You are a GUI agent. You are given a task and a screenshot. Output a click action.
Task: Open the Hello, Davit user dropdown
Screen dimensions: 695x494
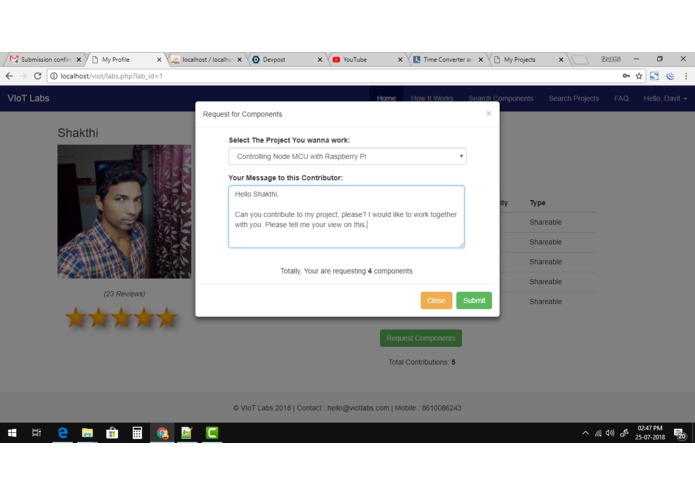point(665,98)
